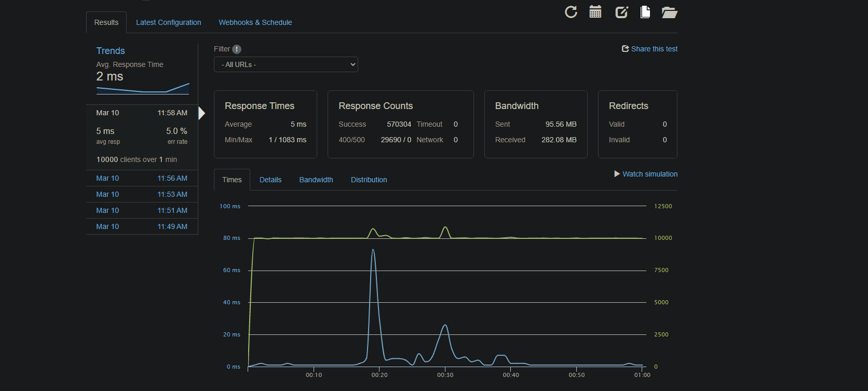Switch to the Results tab
The image size is (868, 391).
tap(106, 22)
